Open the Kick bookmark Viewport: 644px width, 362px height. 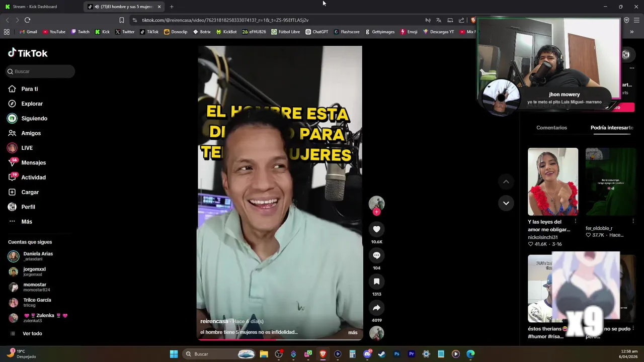tap(102, 32)
